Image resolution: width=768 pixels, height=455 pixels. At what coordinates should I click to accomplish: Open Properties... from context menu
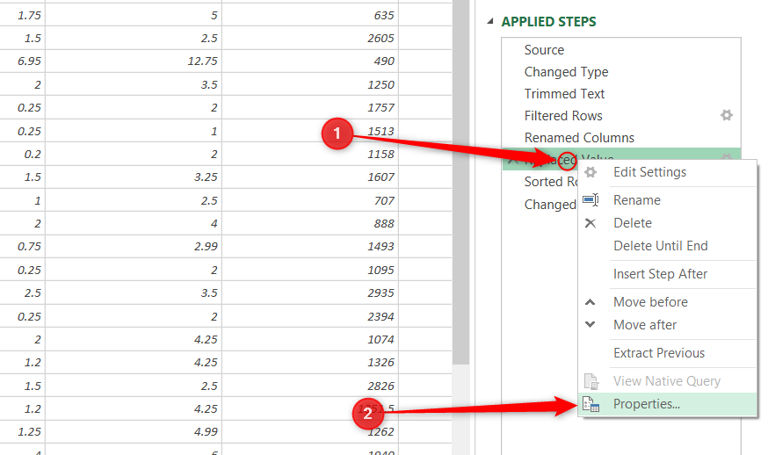pyautogui.click(x=647, y=404)
